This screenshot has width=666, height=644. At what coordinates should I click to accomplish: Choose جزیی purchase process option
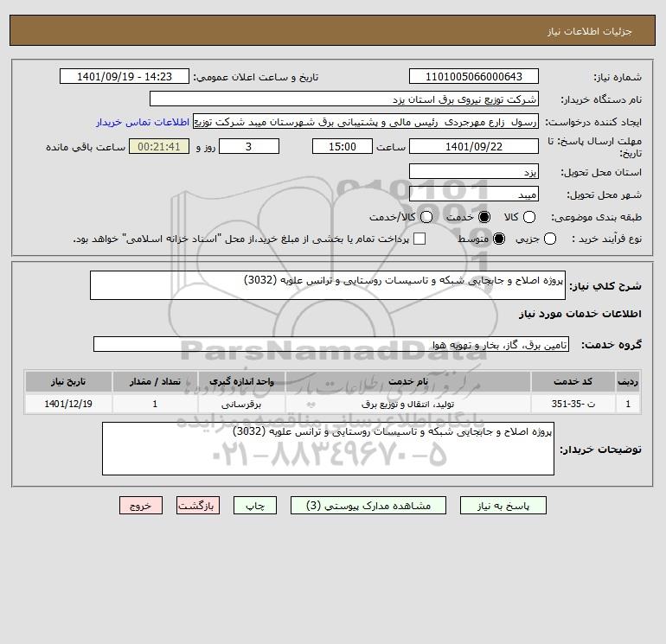coord(549,239)
